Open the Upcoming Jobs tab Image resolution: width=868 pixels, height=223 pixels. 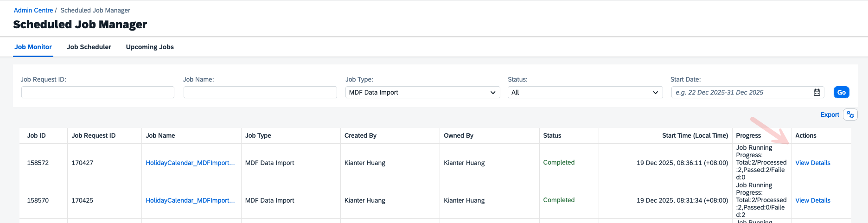coord(150,47)
